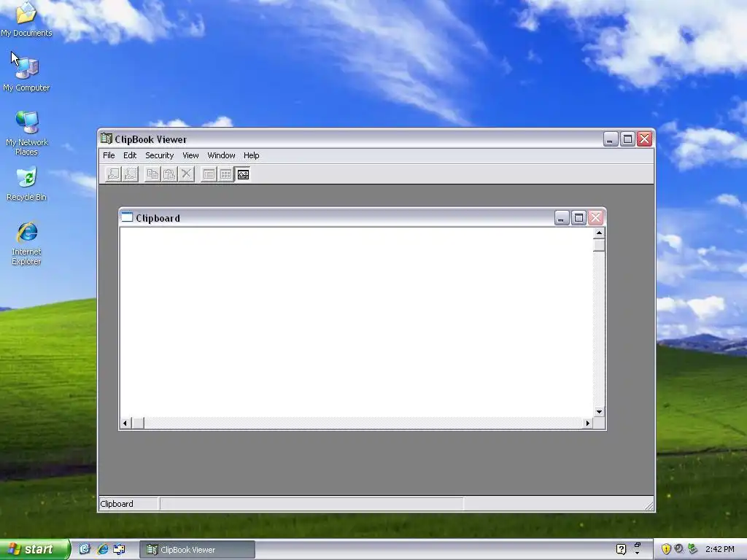The image size is (747, 560).
Task: Click Internet Explorer quick launch icon
Action: [102, 550]
